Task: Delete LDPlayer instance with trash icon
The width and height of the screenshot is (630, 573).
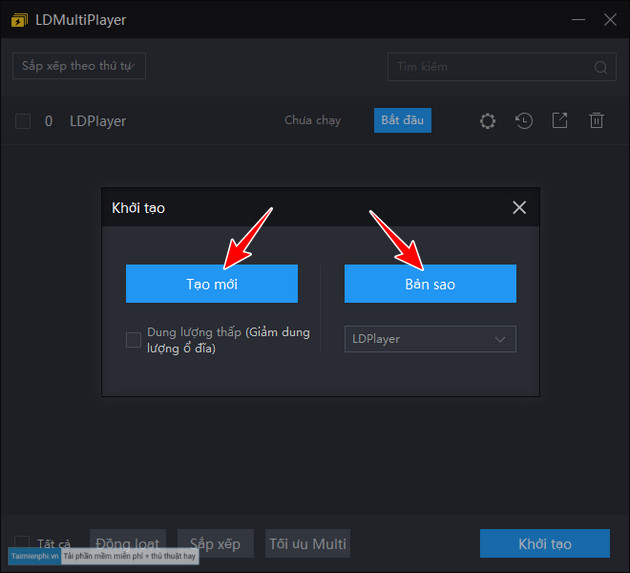Action: coord(596,121)
